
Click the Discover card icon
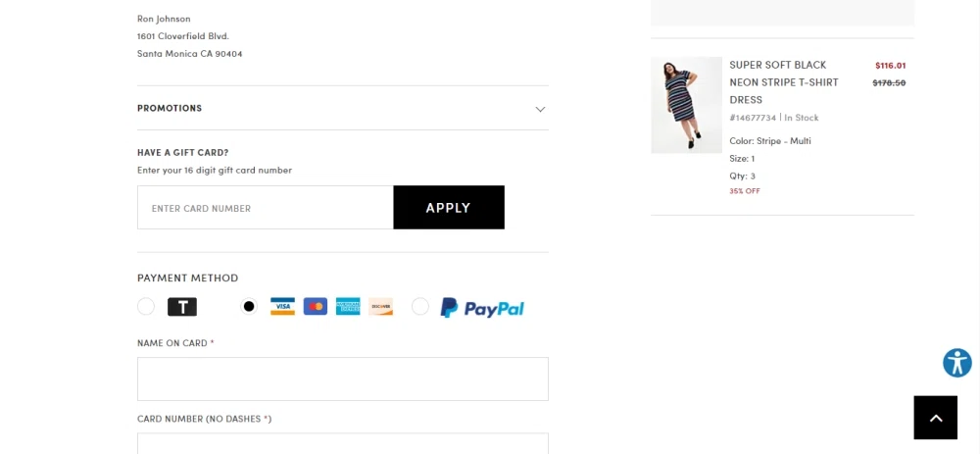tap(380, 306)
